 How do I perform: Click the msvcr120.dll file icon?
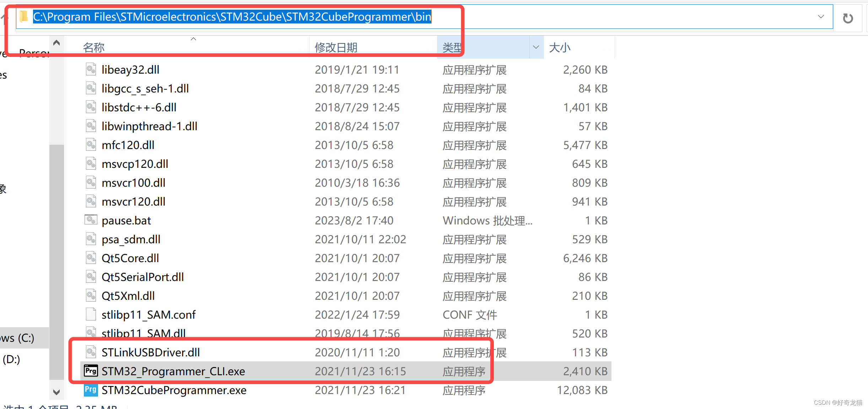click(91, 201)
